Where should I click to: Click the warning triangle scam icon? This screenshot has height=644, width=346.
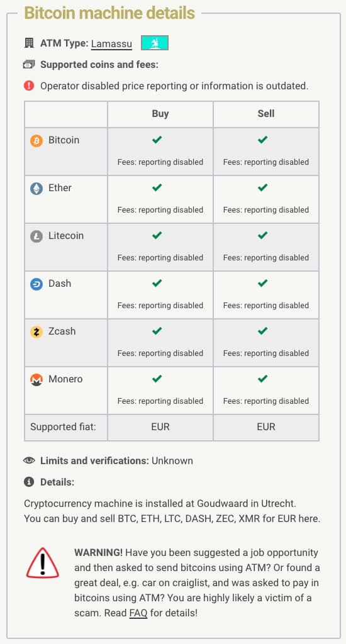(42, 562)
